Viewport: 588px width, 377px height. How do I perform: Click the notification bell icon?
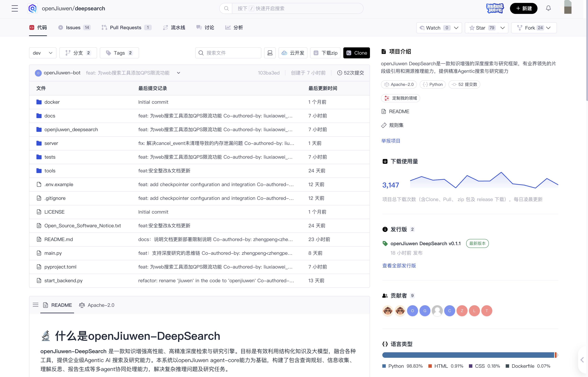point(548,8)
